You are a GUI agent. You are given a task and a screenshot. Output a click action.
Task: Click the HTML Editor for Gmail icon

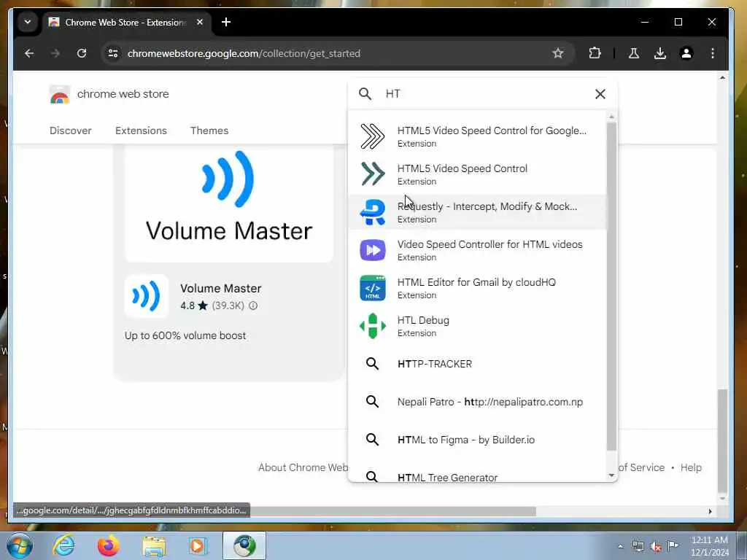(373, 288)
